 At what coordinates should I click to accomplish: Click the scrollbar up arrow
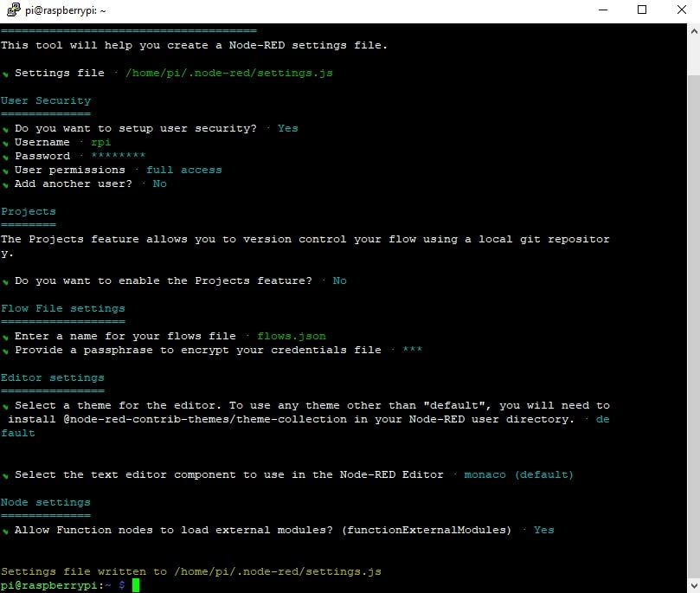pyautogui.click(x=694, y=32)
